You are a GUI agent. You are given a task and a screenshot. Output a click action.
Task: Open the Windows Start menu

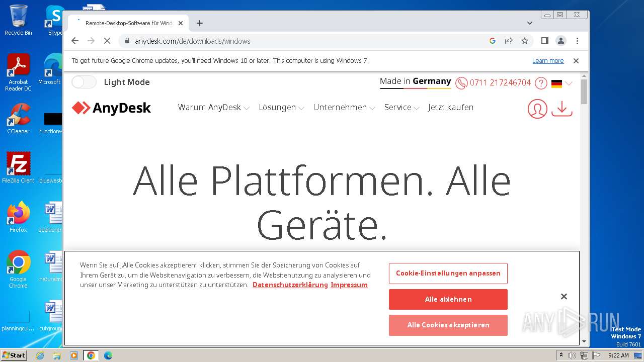(14, 355)
